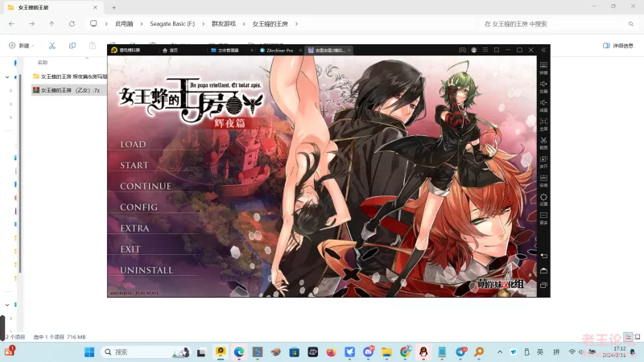Open emulator keyboard mapping (按键) tool
Viewport: 644px width, 362px height.
point(543,68)
